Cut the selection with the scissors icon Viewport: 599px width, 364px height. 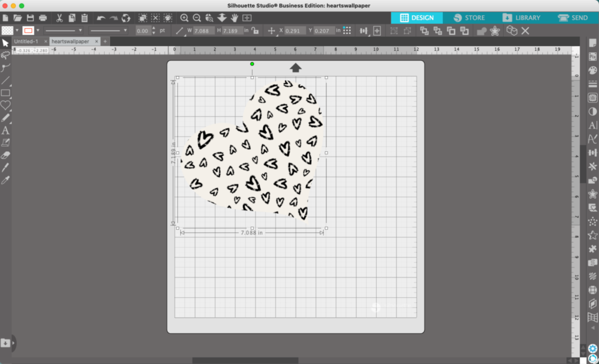[x=59, y=18]
